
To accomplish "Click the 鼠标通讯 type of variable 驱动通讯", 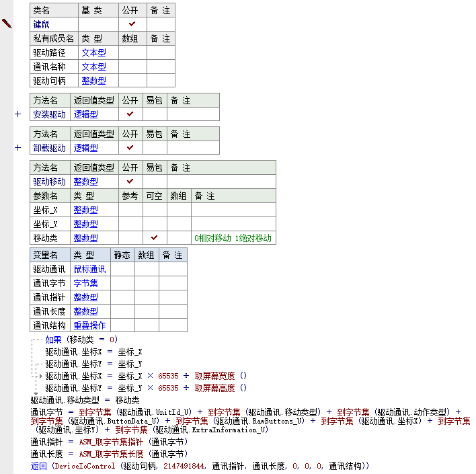I will 89,269.
